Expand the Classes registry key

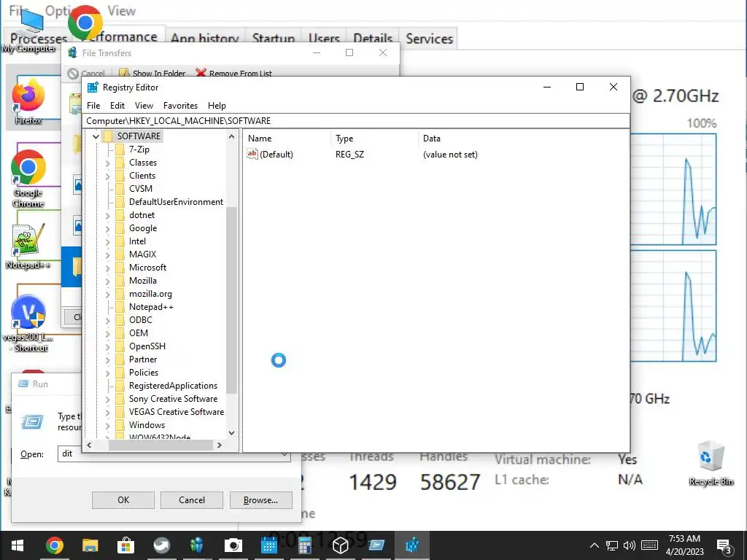click(x=107, y=163)
